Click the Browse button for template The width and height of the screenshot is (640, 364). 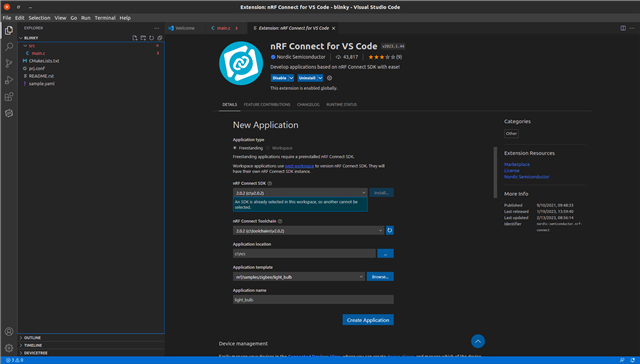[380, 277]
